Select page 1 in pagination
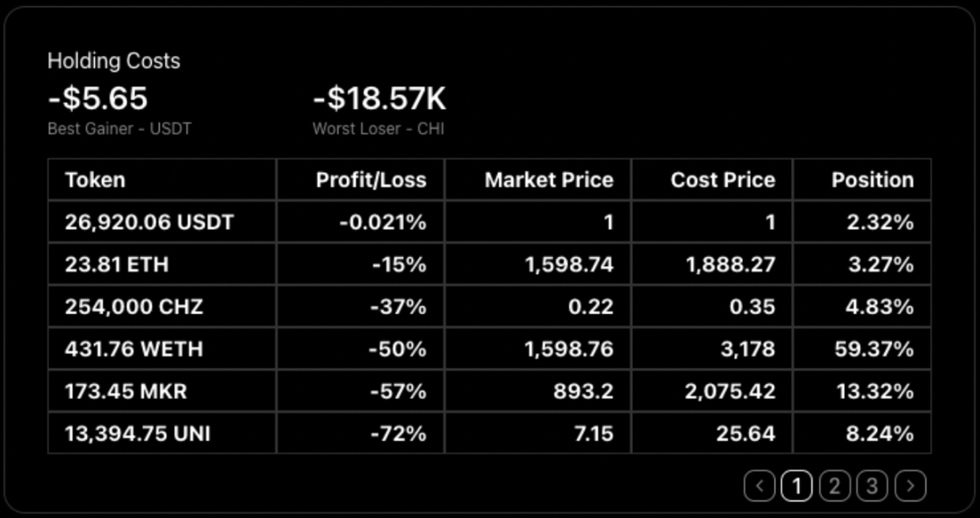Image resolution: width=980 pixels, height=518 pixels. 796,485
